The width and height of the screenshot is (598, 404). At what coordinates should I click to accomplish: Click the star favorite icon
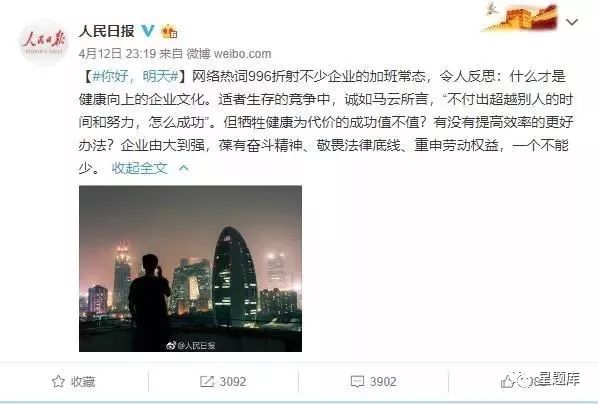coord(58,381)
